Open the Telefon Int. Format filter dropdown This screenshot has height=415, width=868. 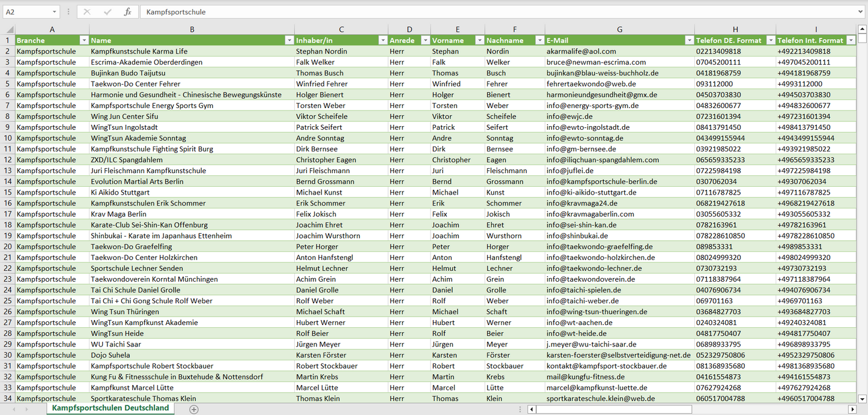point(850,40)
